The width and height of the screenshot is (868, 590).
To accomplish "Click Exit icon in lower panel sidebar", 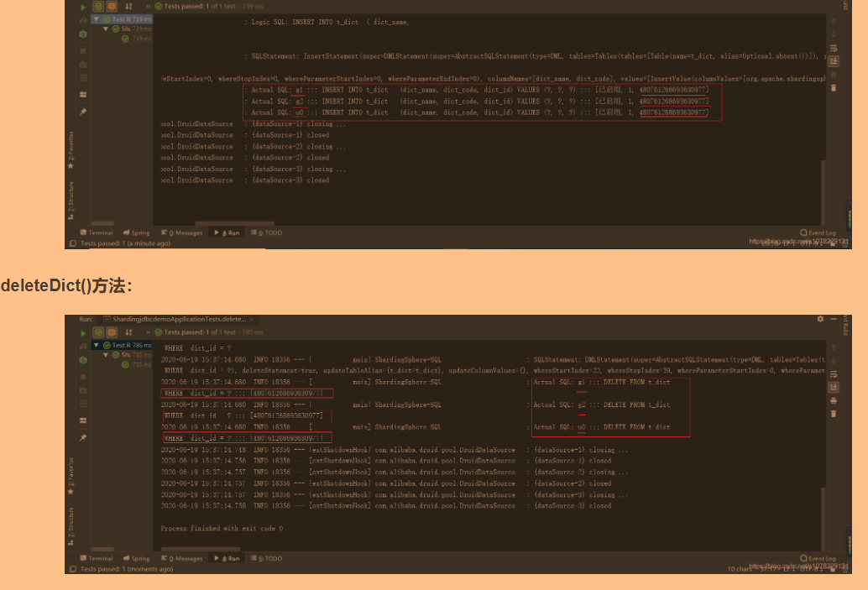I will click(x=83, y=404).
